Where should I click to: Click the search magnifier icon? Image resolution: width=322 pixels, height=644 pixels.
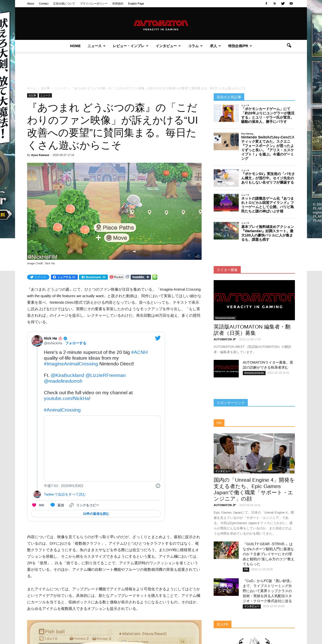289,46
